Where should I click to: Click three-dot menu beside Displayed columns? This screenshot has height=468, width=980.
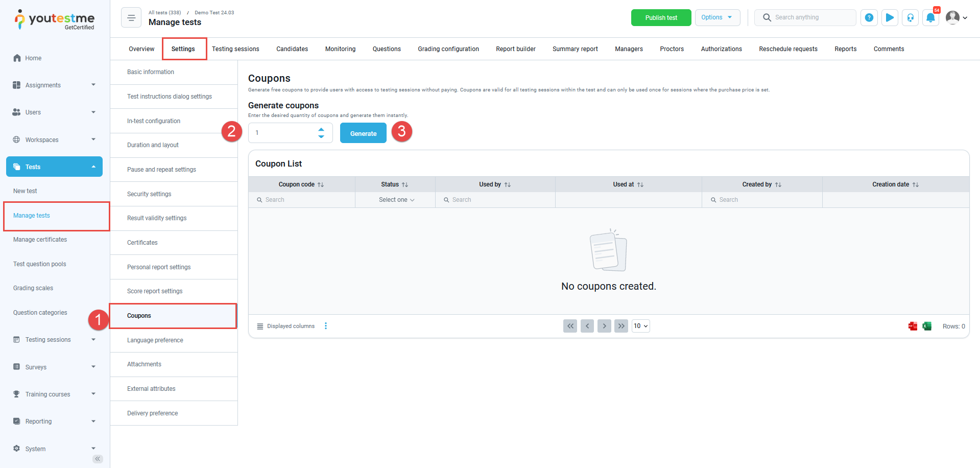pos(326,326)
